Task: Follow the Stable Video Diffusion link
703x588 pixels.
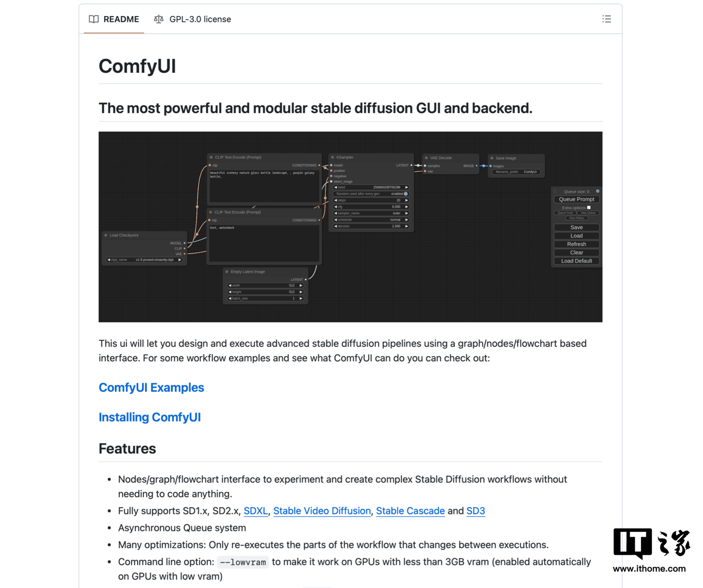Action: coord(322,511)
